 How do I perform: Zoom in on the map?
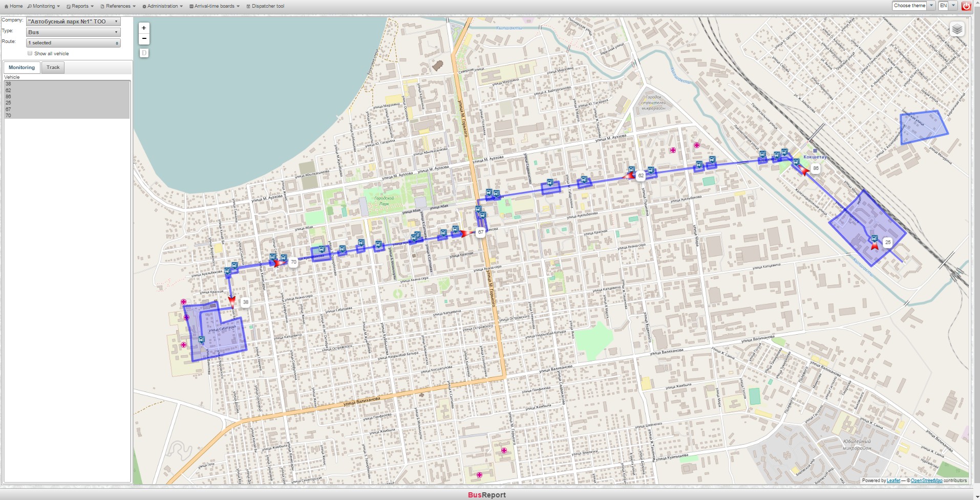[x=144, y=28]
